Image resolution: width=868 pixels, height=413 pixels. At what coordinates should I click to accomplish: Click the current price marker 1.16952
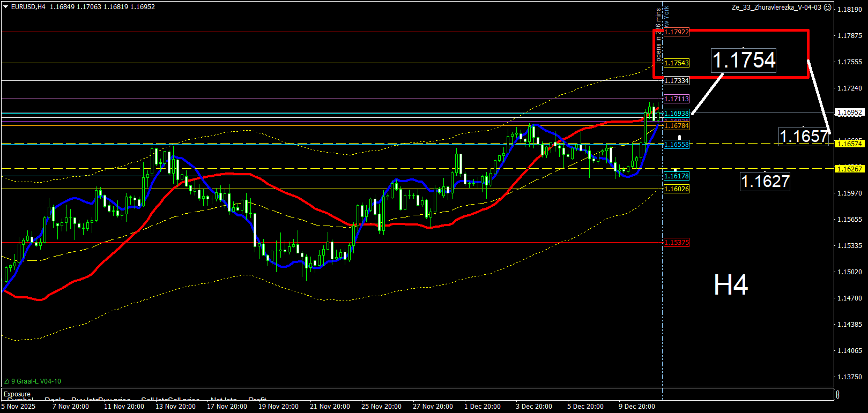pyautogui.click(x=850, y=112)
